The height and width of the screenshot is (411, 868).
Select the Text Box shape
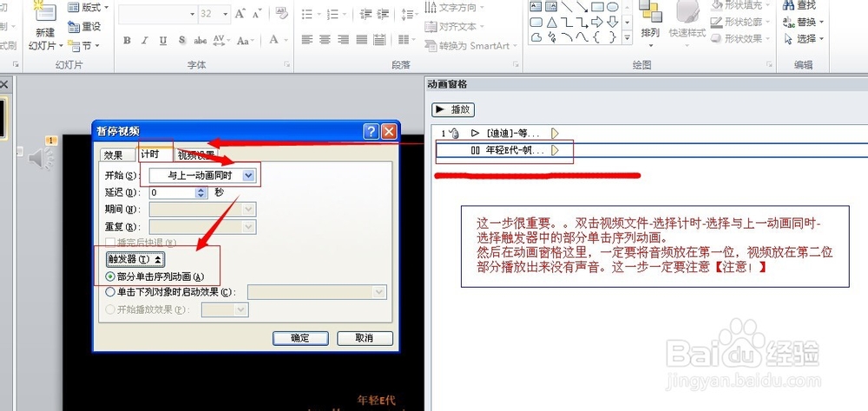(536, 7)
